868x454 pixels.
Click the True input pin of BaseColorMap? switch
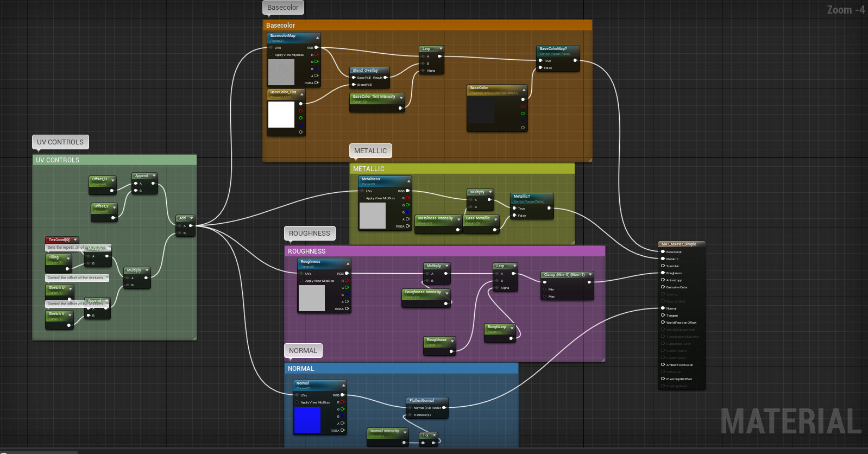point(540,60)
